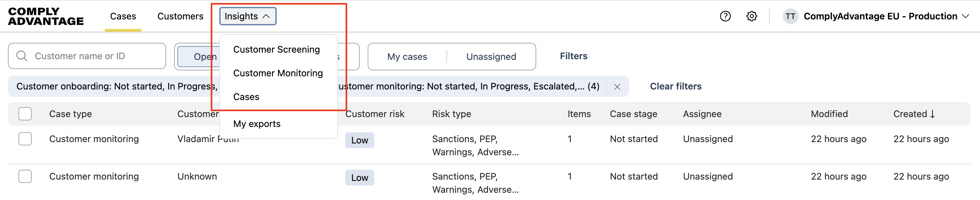Click the Low risk badge on Vladamir Putin row

point(359,140)
